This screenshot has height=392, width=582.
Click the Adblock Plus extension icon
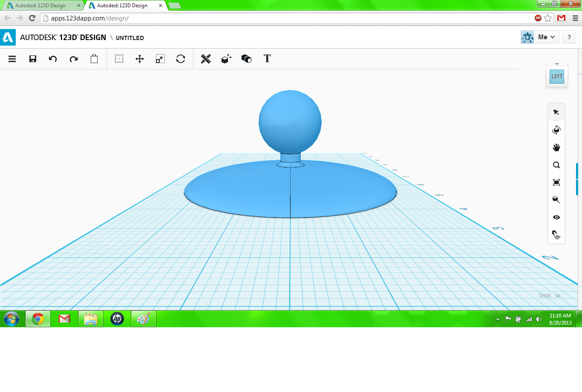pos(538,18)
